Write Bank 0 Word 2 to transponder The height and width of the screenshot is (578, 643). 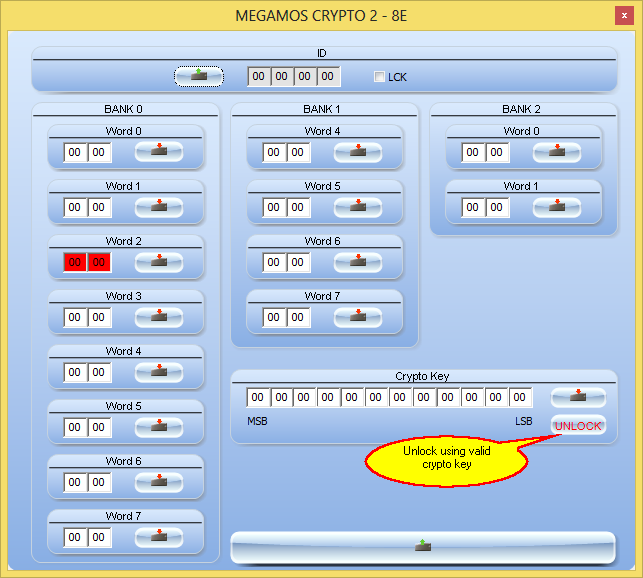coord(159,262)
